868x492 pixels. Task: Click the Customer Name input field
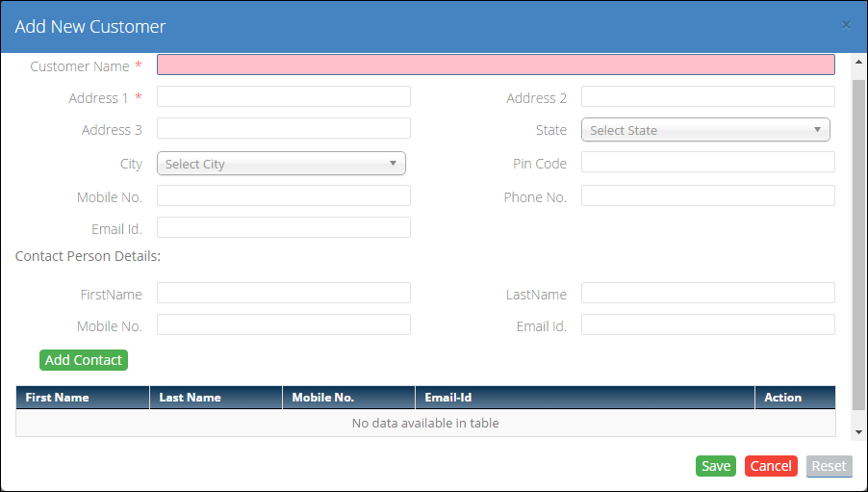[496, 65]
